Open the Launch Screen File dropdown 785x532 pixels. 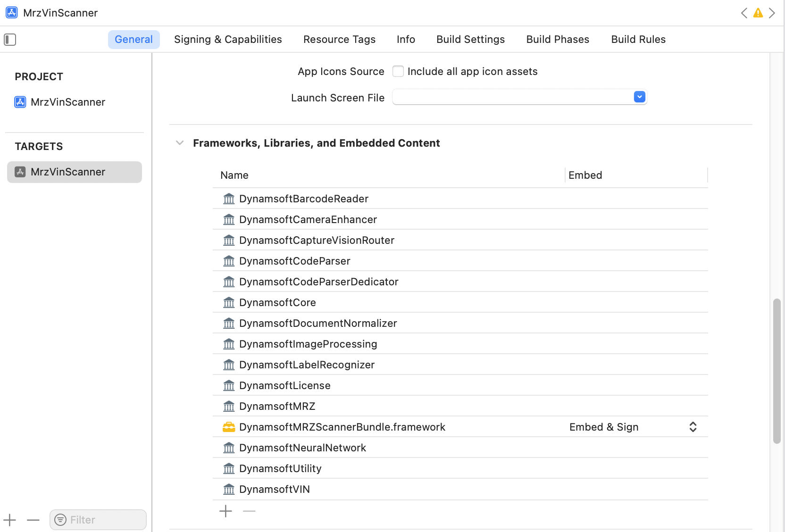click(639, 97)
